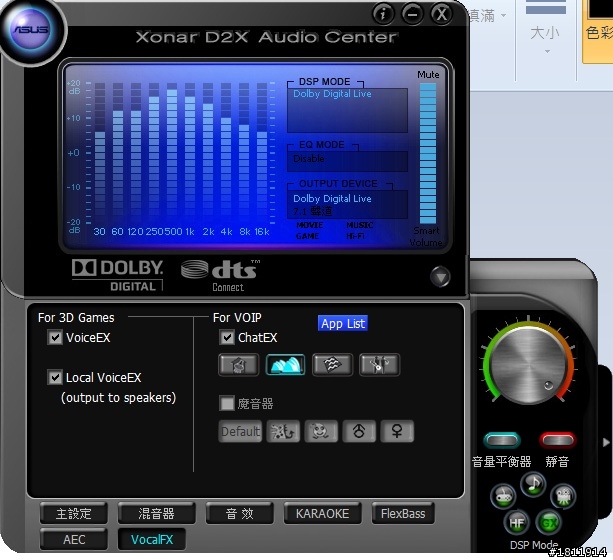
Task: Collapse the panel with the down-arrow button
Action: pyautogui.click(x=440, y=277)
